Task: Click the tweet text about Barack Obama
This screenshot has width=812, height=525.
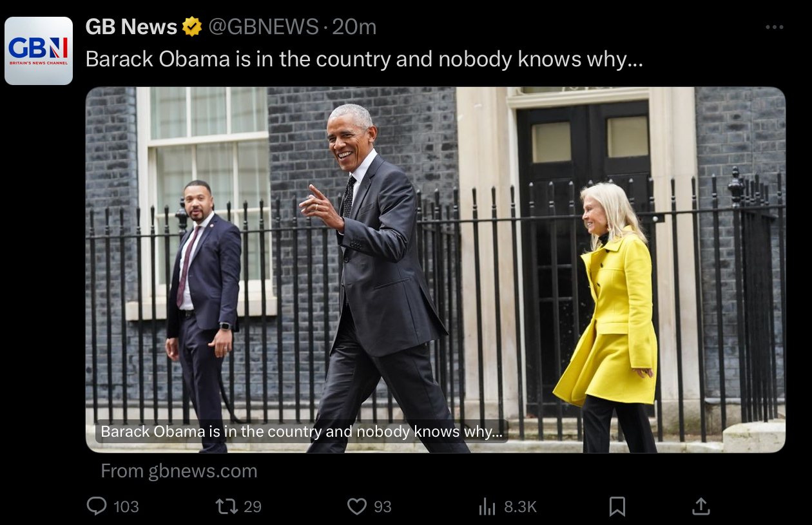Action: [365, 59]
